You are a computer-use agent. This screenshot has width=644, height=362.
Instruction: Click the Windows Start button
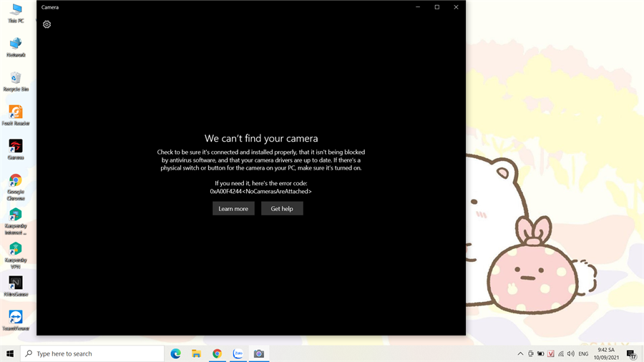10,353
